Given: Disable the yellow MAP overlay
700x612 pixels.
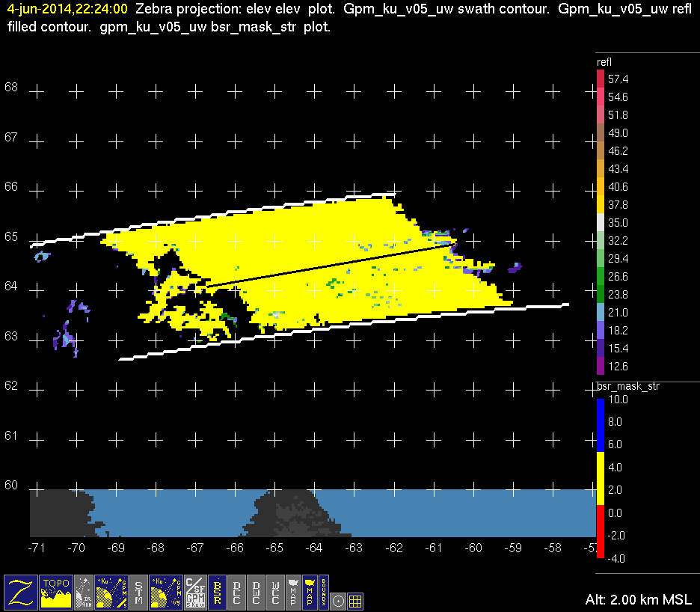Looking at the screenshot, I should click(x=309, y=592).
